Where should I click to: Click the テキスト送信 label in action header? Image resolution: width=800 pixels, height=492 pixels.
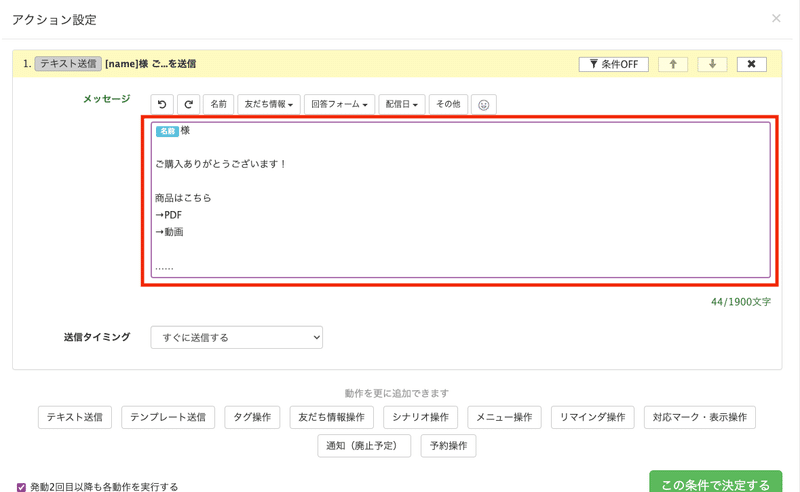coord(68,64)
